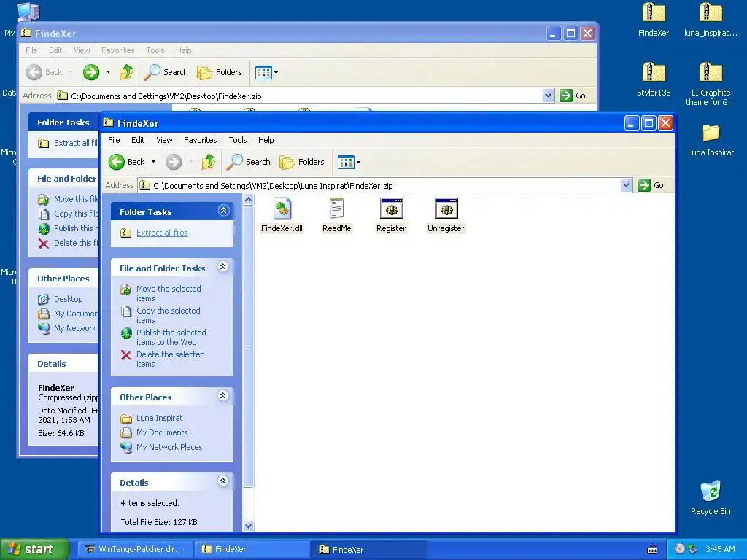Open Back history dropdown arrow in front window
747x560 pixels.
(153, 162)
